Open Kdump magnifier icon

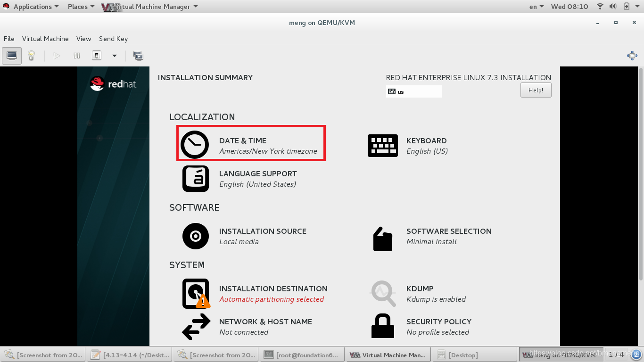[383, 294]
